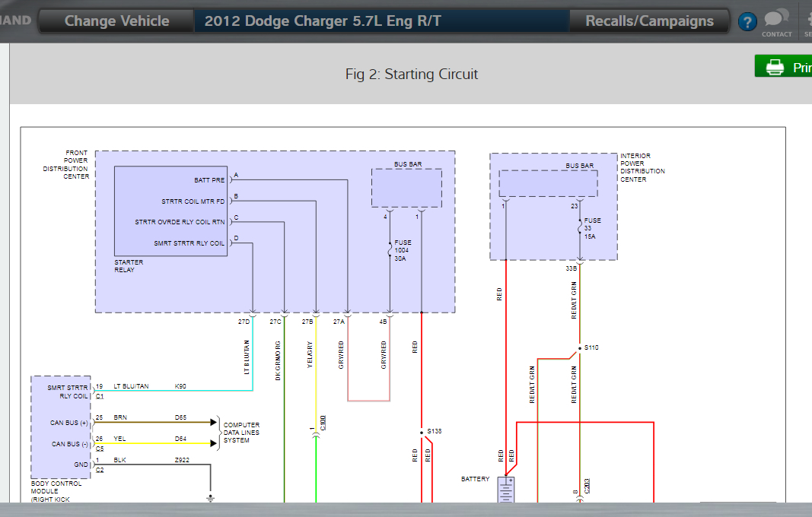Click the S138 splice point
This screenshot has height=517, width=812.
pos(422,432)
